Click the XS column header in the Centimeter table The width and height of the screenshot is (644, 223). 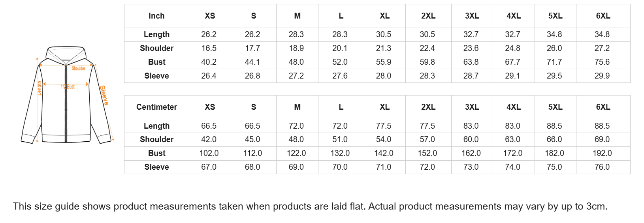coord(210,107)
